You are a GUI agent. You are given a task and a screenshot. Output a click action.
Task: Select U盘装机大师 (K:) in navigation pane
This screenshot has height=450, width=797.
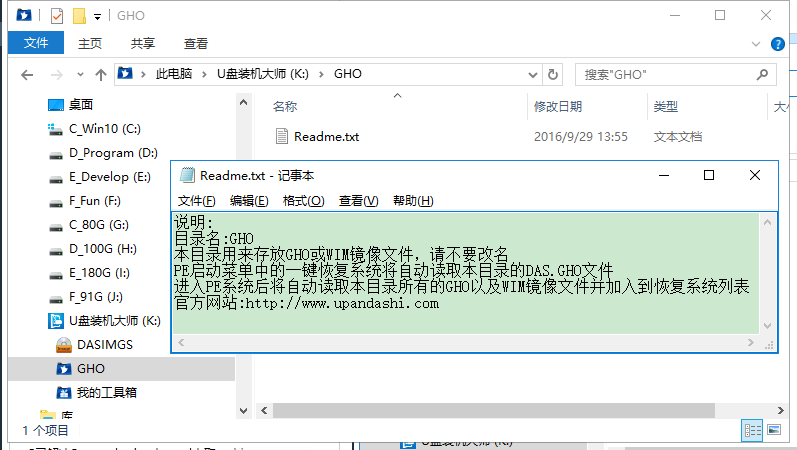[x=115, y=320]
